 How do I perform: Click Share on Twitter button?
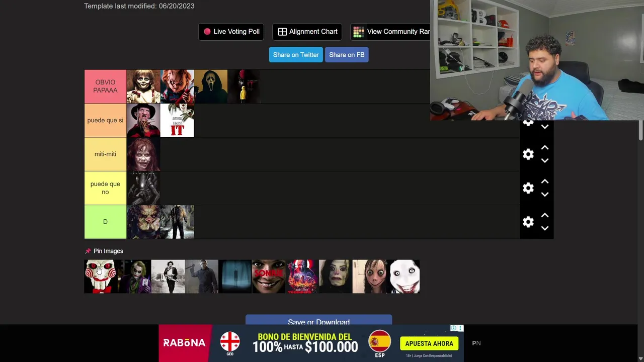[x=296, y=55]
